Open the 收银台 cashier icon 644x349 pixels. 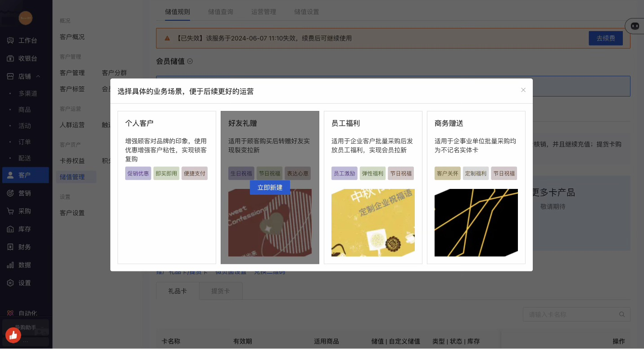(10, 59)
